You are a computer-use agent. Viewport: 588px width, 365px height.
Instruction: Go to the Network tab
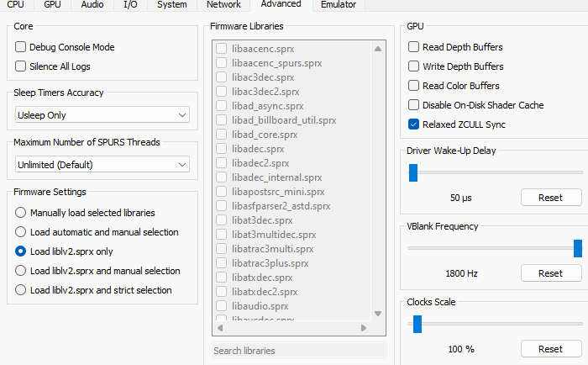pos(223,5)
